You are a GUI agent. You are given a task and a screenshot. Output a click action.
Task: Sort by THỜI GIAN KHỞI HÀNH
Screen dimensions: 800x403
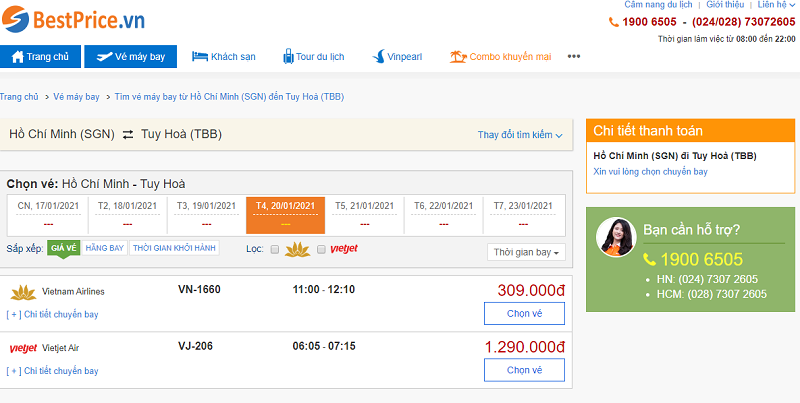tap(174, 248)
